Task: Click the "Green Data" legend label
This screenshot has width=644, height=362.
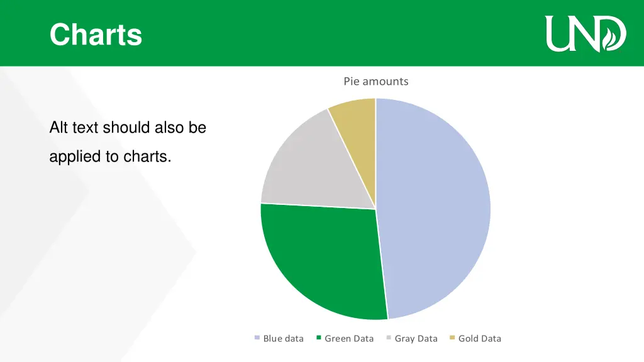Action: click(x=349, y=339)
